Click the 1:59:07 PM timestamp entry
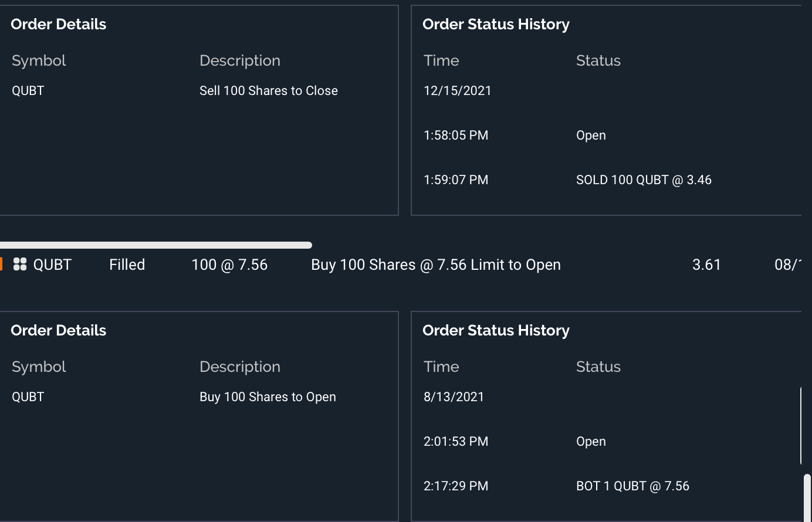Image resolution: width=812 pixels, height=522 pixels. click(x=456, y=180)
